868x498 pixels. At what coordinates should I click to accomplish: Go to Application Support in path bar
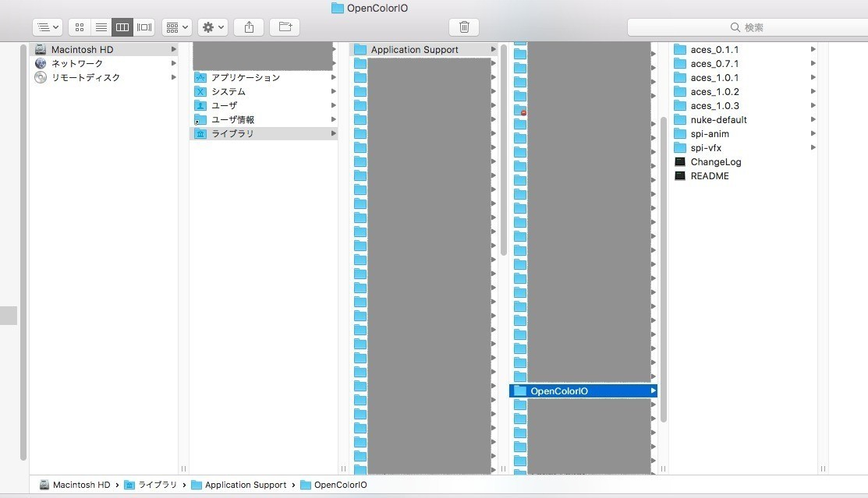click(239, 485)
